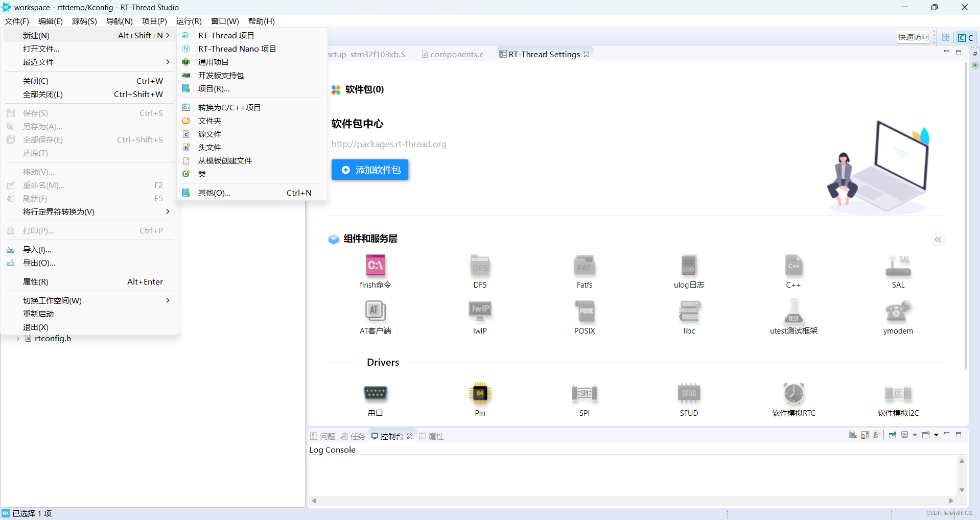980x520 pixels.
Task: Close the RT-Thread Settings tab
Action: (x=587, y=54)
